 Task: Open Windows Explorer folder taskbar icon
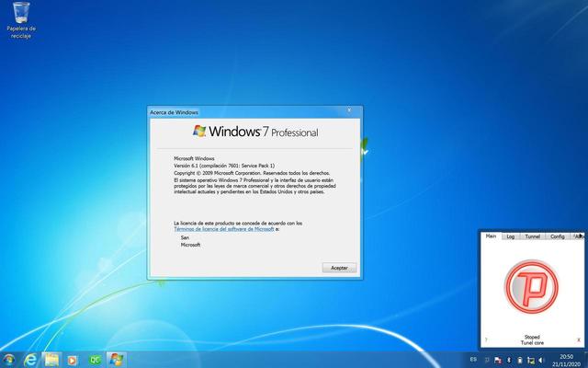[x=51, y=360]
